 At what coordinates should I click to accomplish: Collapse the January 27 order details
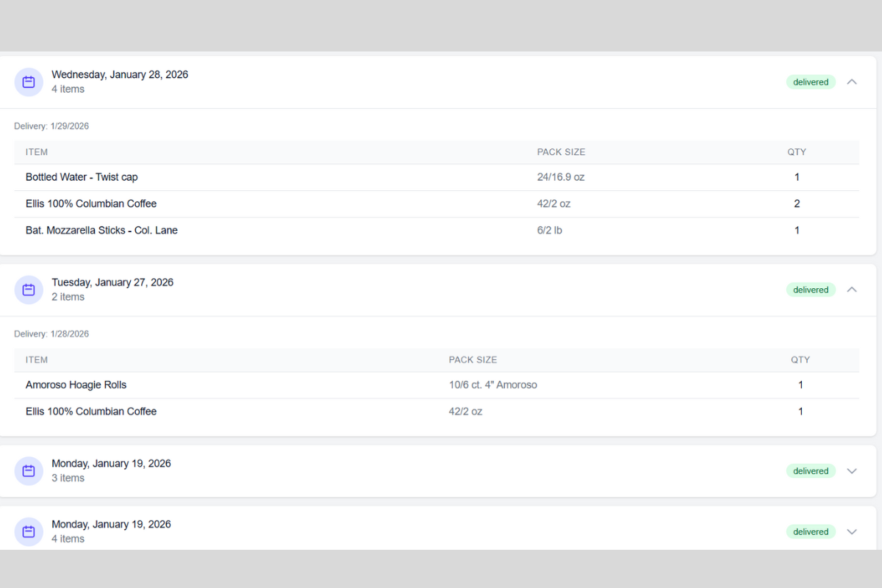(852, 290)
